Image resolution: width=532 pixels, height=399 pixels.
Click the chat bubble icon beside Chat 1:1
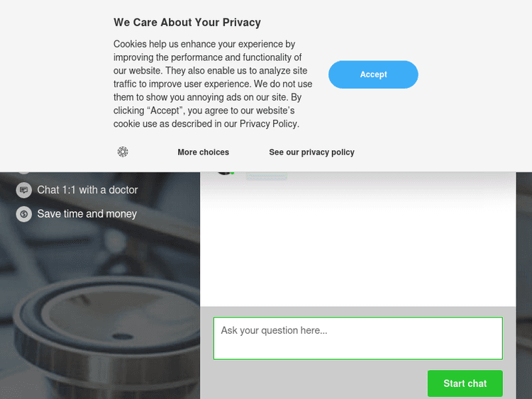(24, 190)
